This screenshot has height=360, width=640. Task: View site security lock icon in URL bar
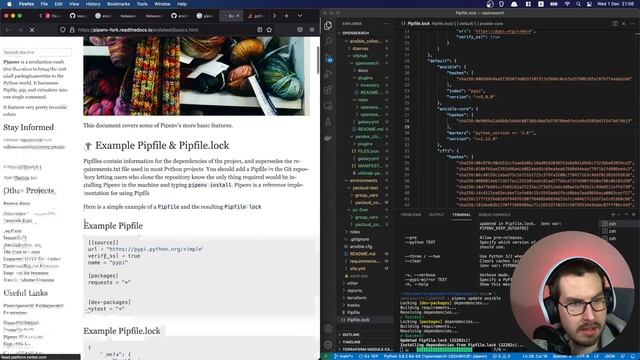point(72,29)
